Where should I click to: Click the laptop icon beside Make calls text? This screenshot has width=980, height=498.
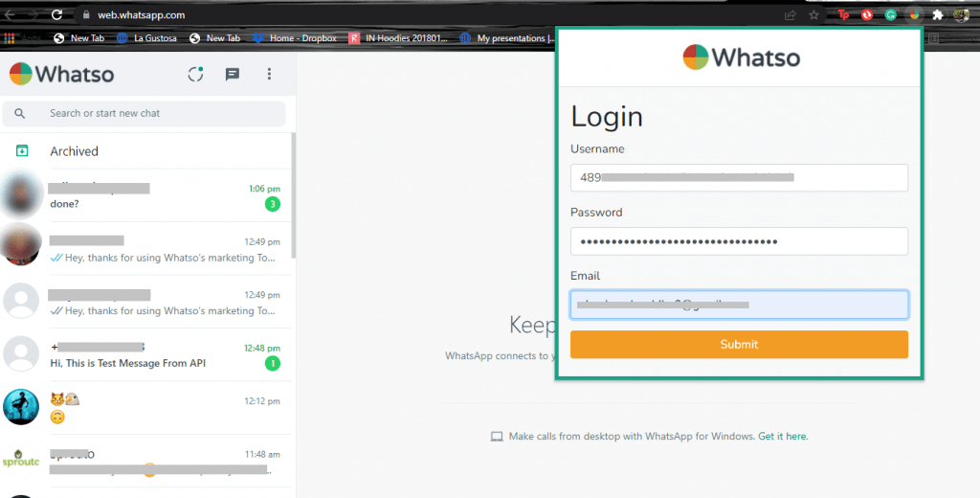point(497,437)
